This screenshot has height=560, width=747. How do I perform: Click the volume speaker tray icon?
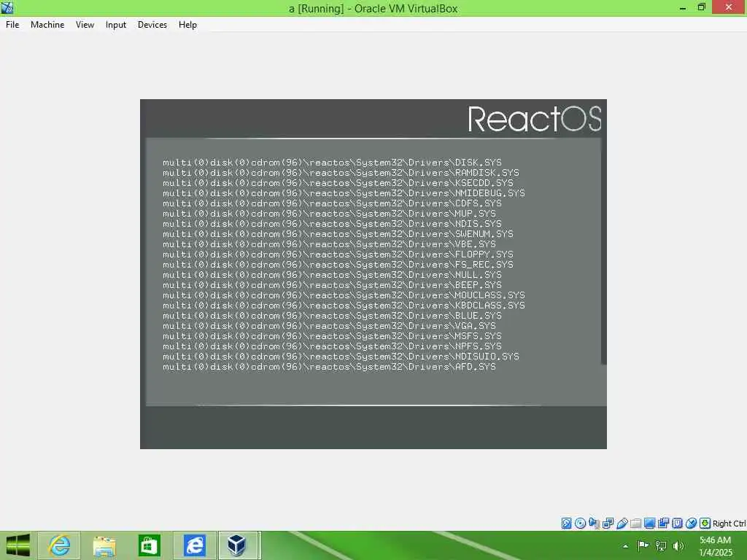pos(678,545)
